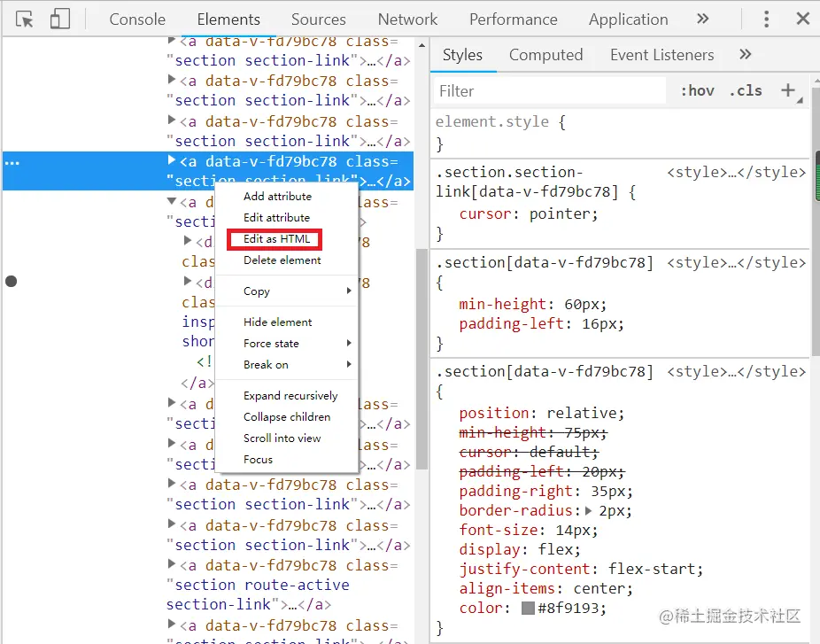Open style source link of position relative rule

(737, 371)
